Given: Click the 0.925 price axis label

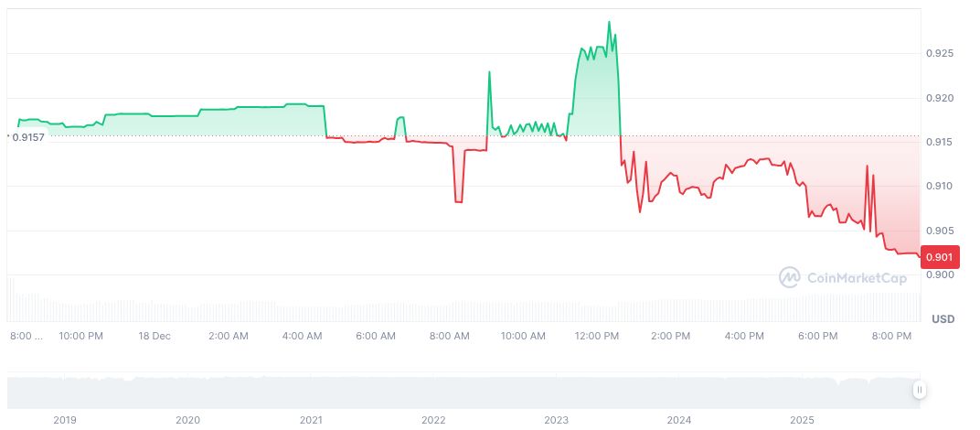Looking at the screenshot, I should (x=940, y=54).
